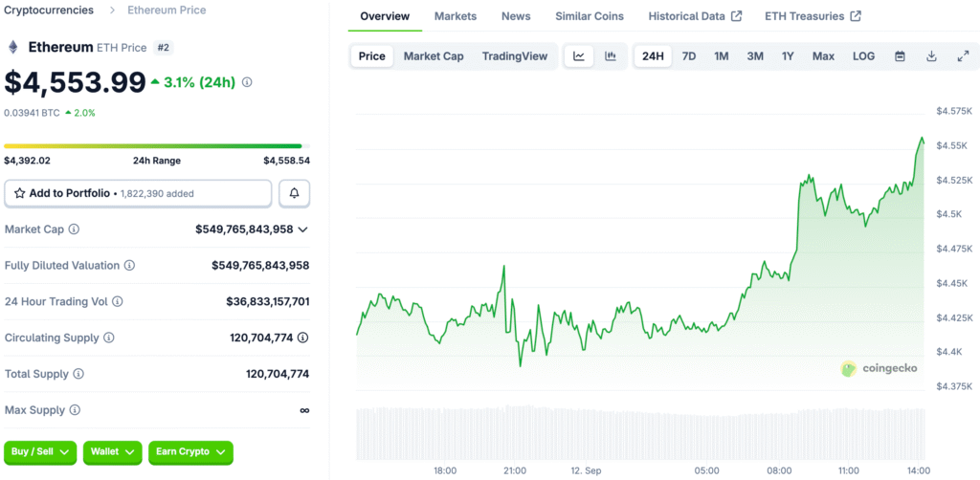Open the Similar Coins tab
Viewport: 980px width, 480px height.
click(590, 16)
